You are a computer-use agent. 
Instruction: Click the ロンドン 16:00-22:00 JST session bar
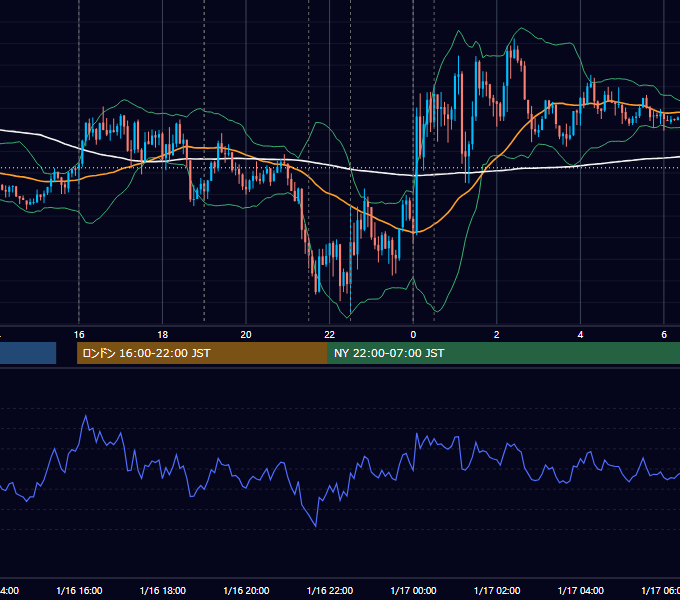pos(202,353)
